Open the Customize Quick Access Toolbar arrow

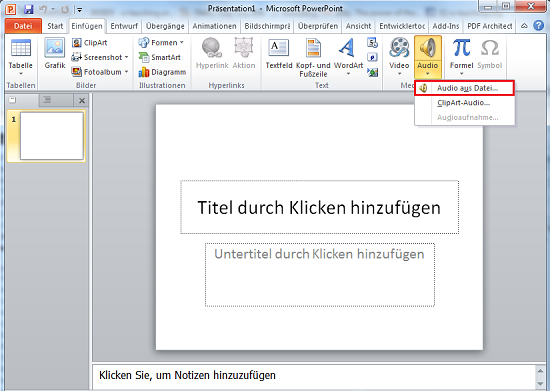pos(80,10)
